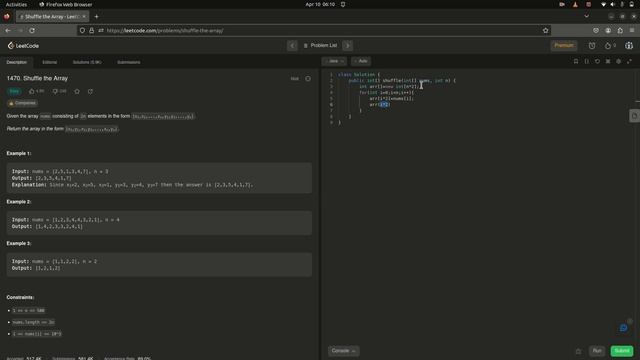Go to previous problem arrow
Viewport: 640px width, 360px height.
tap(292, 45)
